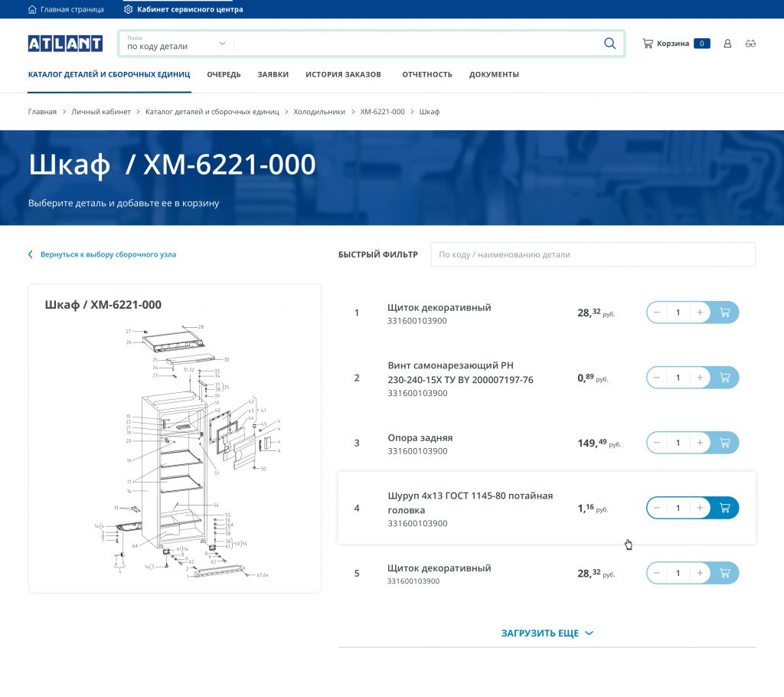Focus the quick filter input field
The width and height of the screenshot is (784, 697).
coord(593,254)
